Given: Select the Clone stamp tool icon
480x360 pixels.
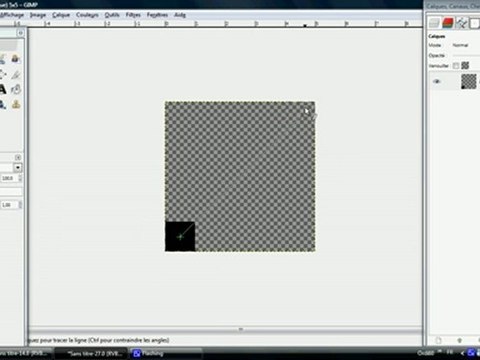Looking at the screenshot, I should click(16, 105).
